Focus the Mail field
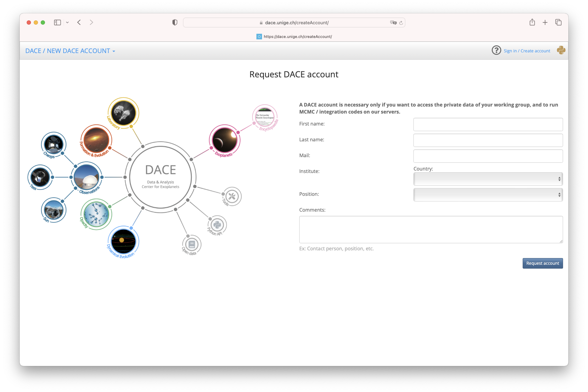 (x=488, y=156)
